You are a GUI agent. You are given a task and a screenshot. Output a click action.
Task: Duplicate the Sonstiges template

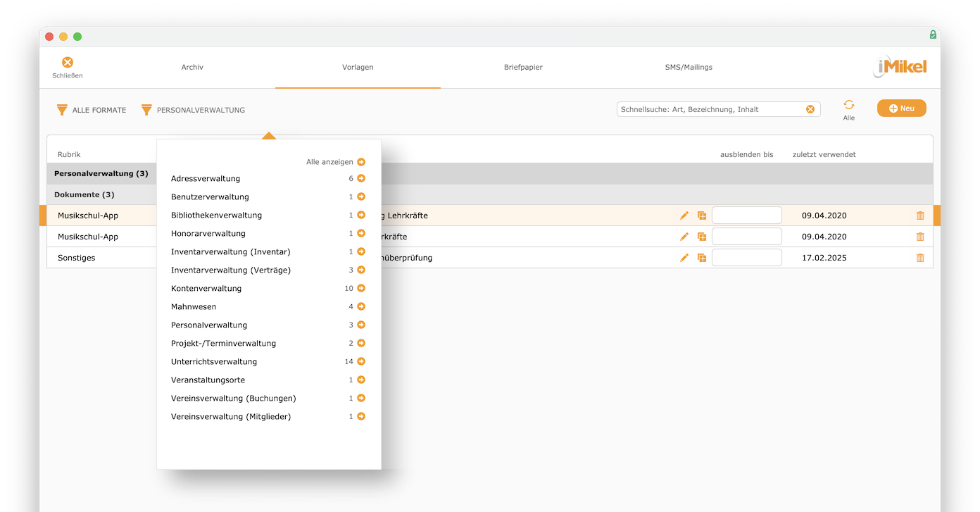tap(702, 258)
